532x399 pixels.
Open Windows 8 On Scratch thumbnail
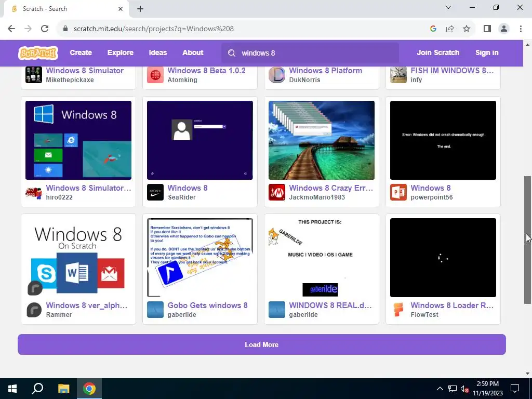click(78, 258)
